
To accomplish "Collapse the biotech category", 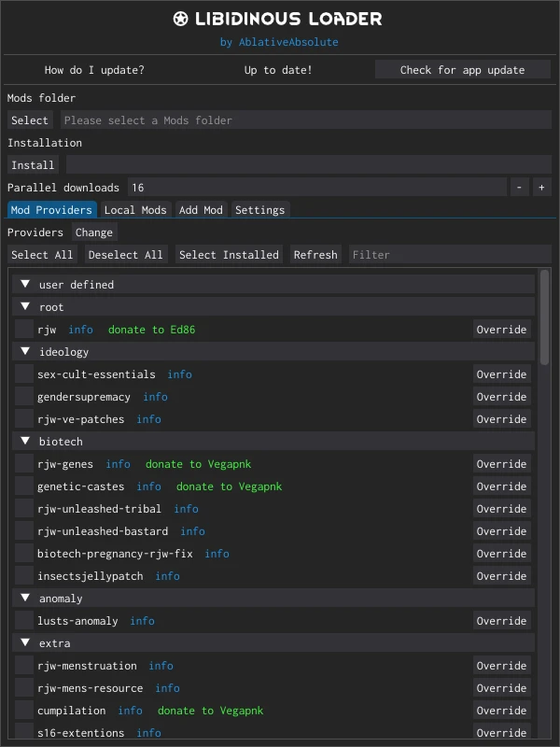I will coord(25,441).
